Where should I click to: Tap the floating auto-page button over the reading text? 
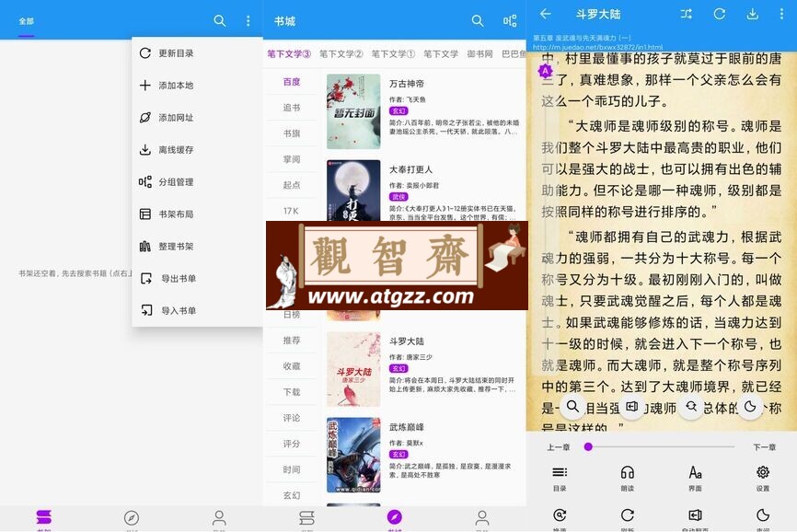coord(632,407)
